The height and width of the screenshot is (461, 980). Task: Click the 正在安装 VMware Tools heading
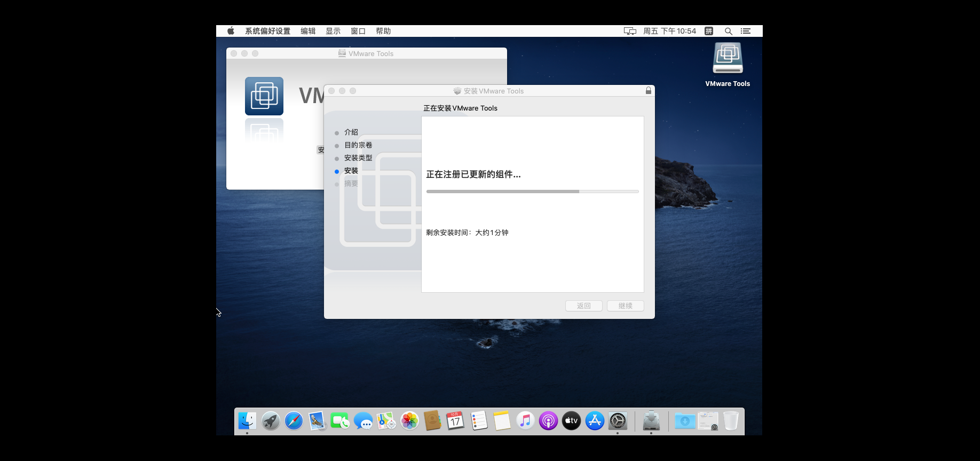point(460,108)
